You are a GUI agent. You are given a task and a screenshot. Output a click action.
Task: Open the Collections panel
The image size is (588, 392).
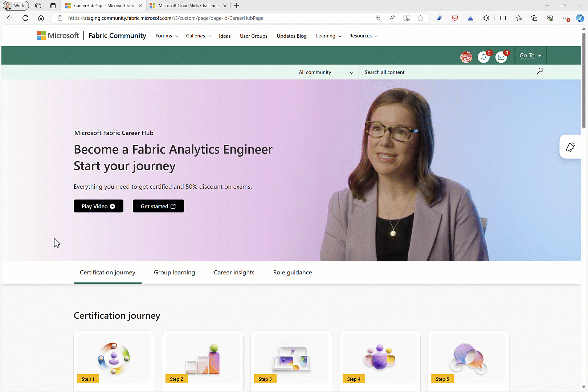coord(534,18)
